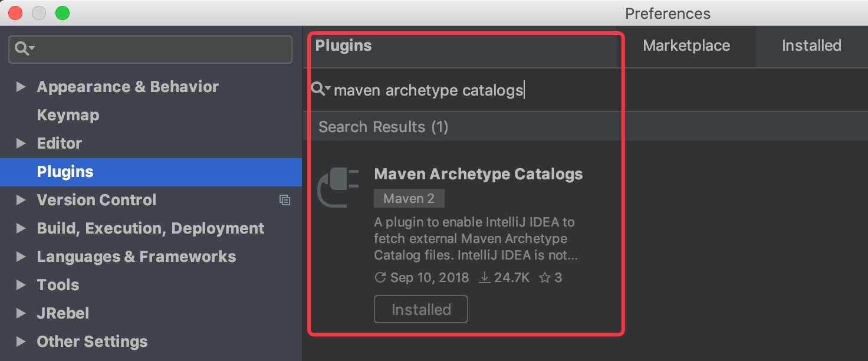Expand the Version Control section
This screenshot has width=868, height=361.
click(21, 200)
